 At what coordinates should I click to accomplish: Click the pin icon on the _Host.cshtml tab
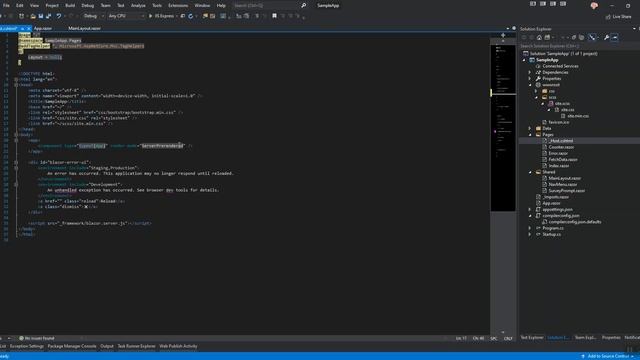click(22, 29)
